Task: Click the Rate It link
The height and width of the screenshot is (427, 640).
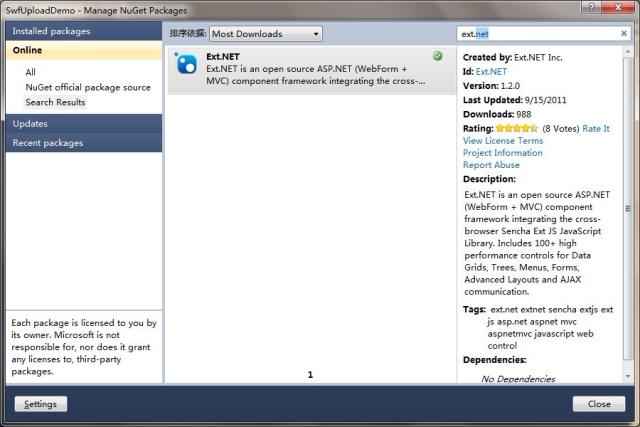Action: (596, 129)
